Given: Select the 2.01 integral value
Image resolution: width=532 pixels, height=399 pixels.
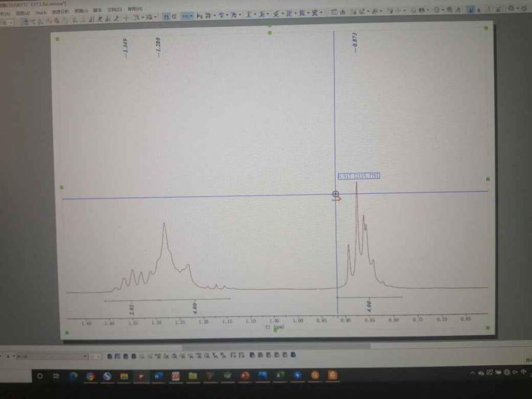Looking at the screenshot, I should (132, 308).
